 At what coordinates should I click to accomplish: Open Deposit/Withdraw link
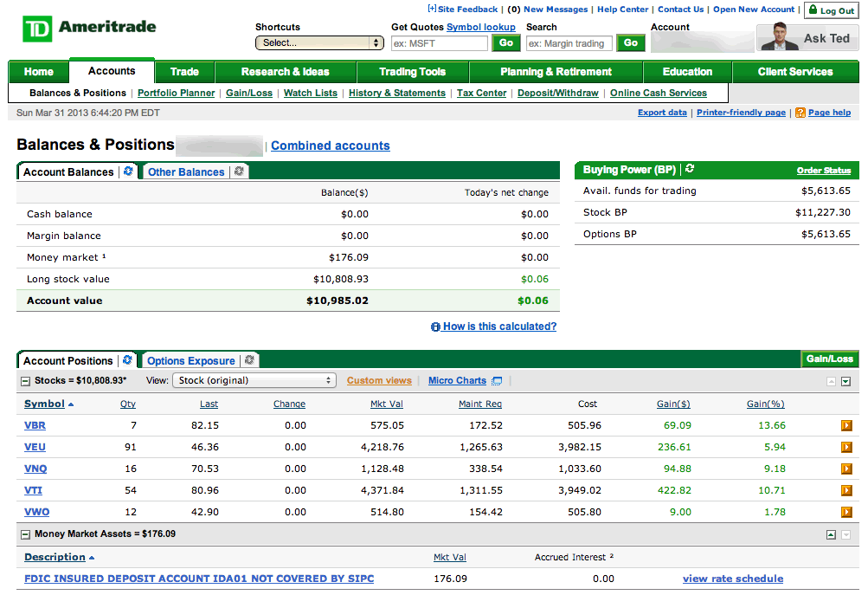(x=558, y=93)
